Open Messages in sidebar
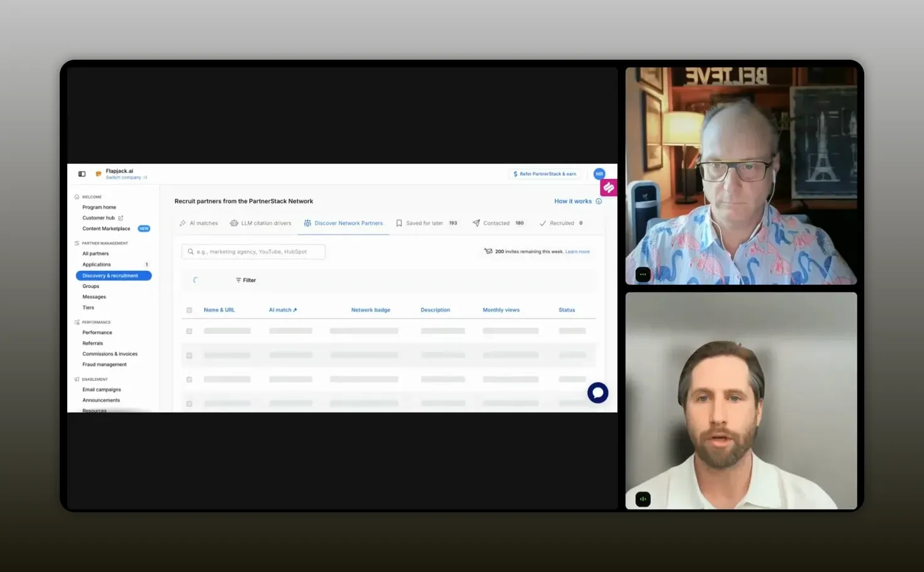The height and width of the screenshot is (572, 924). pyautogui.click(x=94, y=297)
